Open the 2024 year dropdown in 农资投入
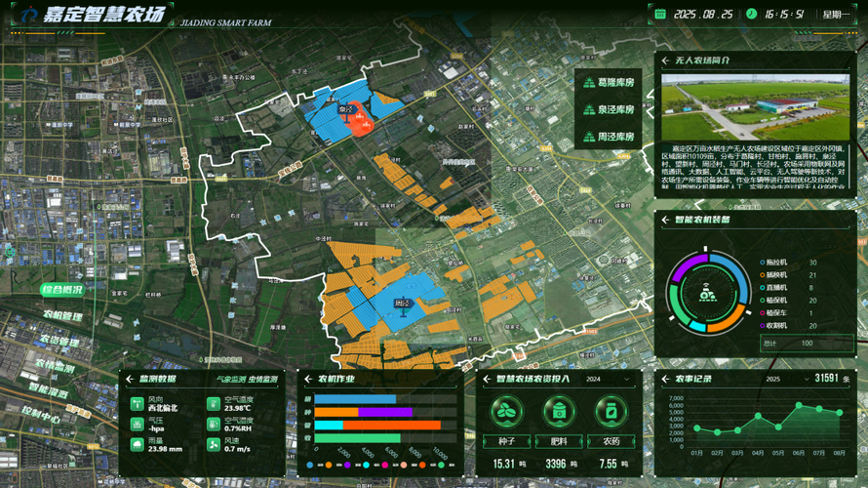Screen dimensions: 868x488 (608, 380)
